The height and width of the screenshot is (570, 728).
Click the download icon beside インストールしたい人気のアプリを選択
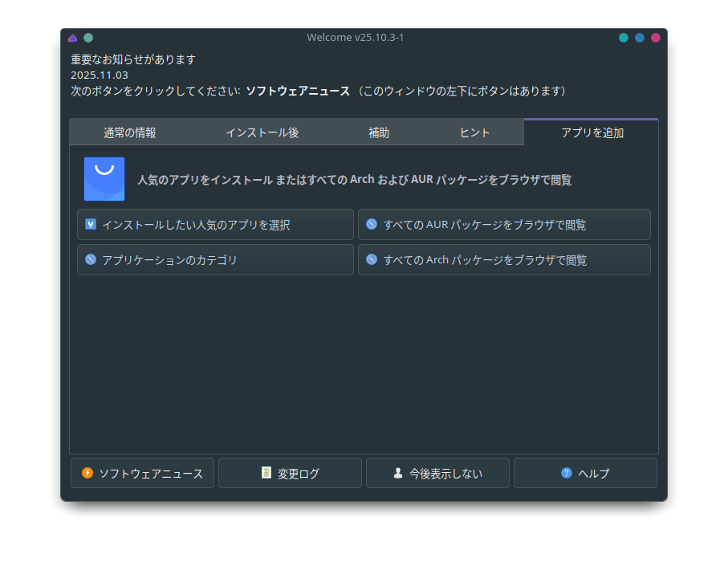(x=91, y=224)
